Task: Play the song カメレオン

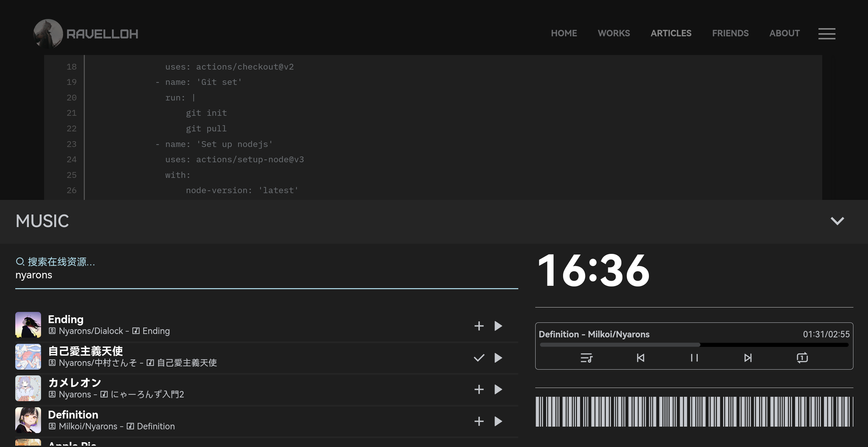Action: click(x=498, y=389)
